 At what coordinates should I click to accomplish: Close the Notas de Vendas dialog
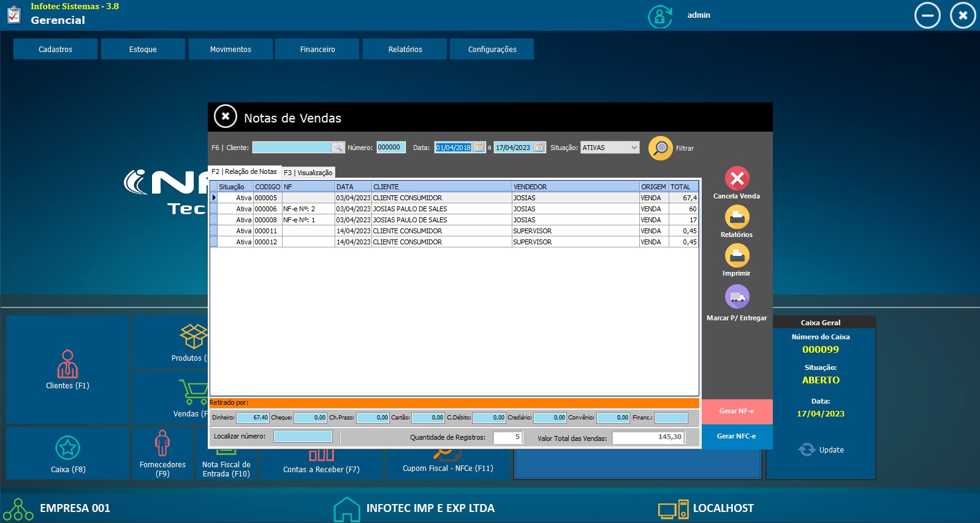[226, 116]
